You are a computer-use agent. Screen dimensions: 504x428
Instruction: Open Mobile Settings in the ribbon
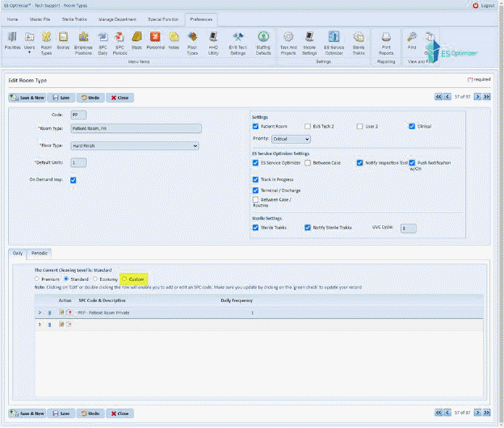click(x=309, y=44)
